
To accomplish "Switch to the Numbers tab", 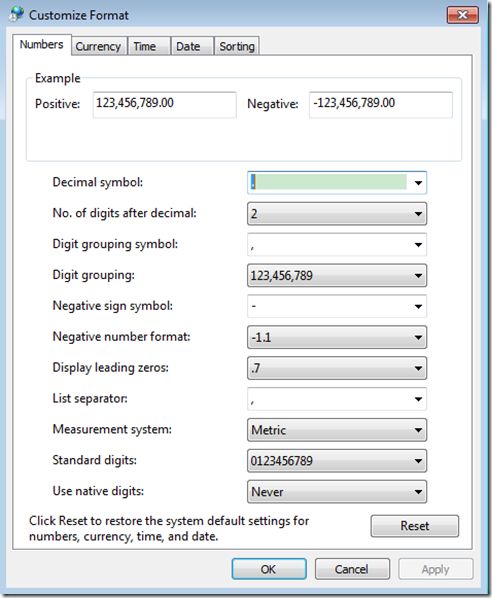I will click(x=42, y=45).
